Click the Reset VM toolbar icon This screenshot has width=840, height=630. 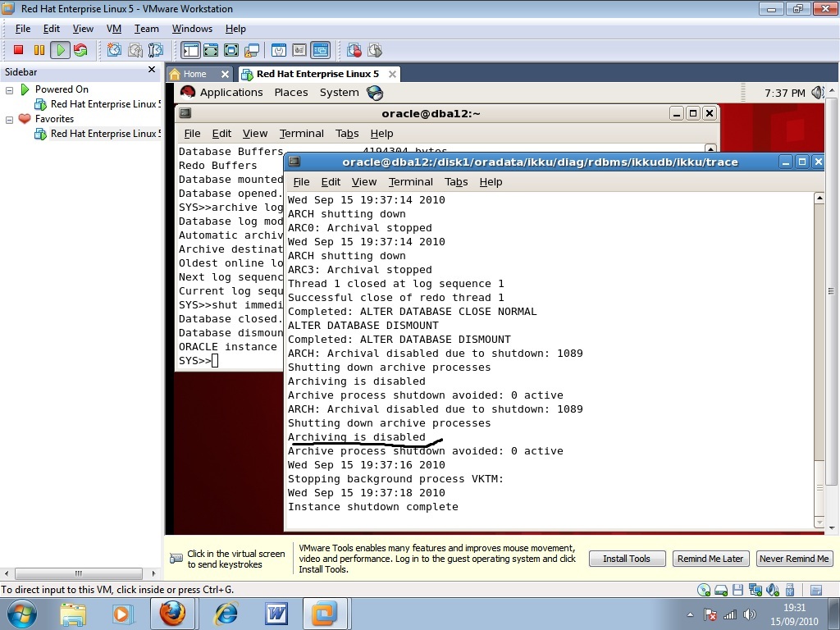click(x=80, y=50)
